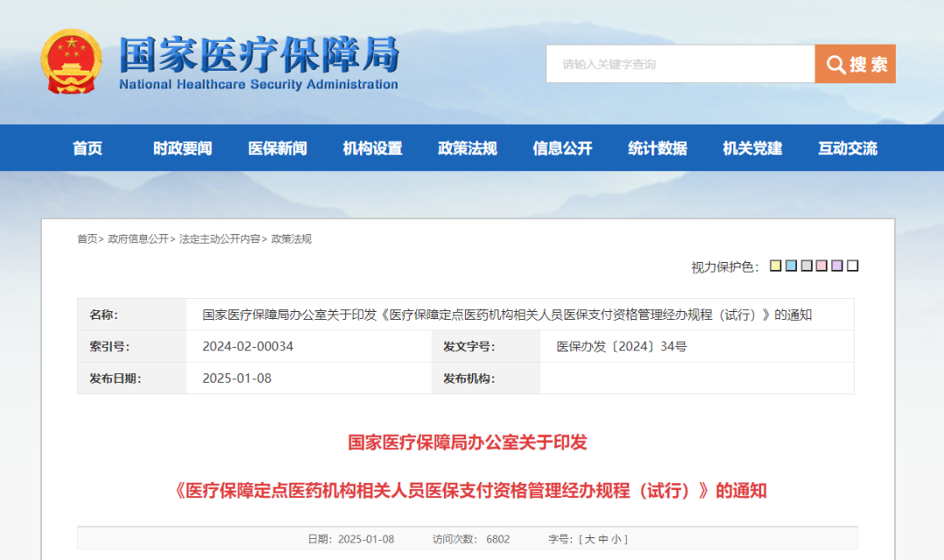
Task: Click the 名称 row label
Action: coord(103,315)
